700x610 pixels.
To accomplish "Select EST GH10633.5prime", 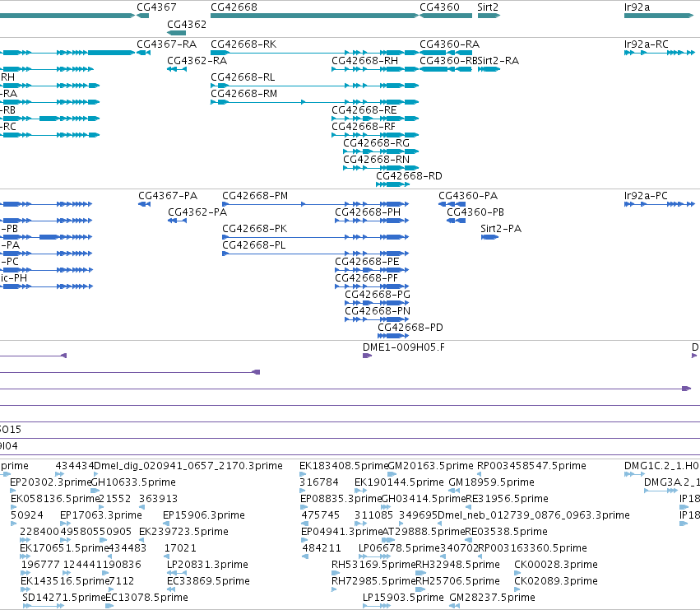I will [x=95, y=491].
